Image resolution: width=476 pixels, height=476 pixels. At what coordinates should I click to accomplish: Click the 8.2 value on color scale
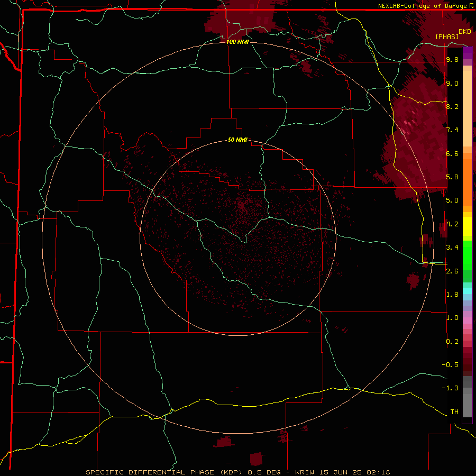[x=452, y=106]
